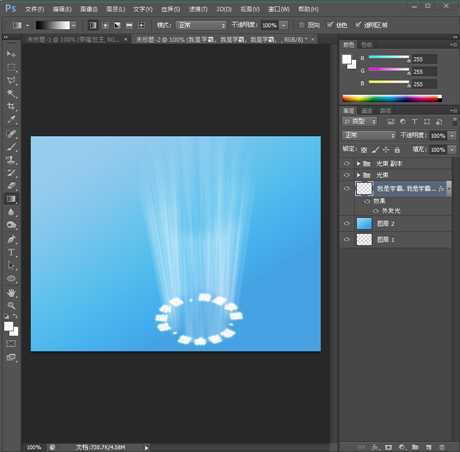The height and width of the screenshot is (452, 460).
Task: Hide 图层 2 layer visibility
Action: 347,223
